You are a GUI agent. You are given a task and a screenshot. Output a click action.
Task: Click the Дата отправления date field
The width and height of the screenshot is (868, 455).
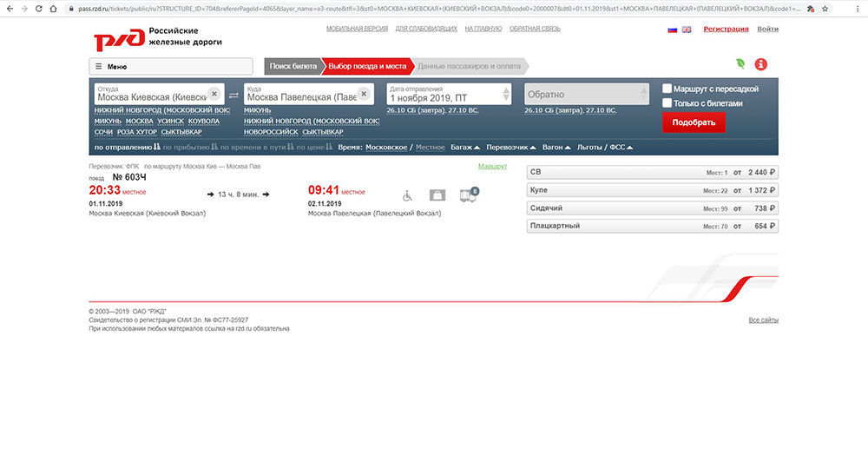[449, 94]
